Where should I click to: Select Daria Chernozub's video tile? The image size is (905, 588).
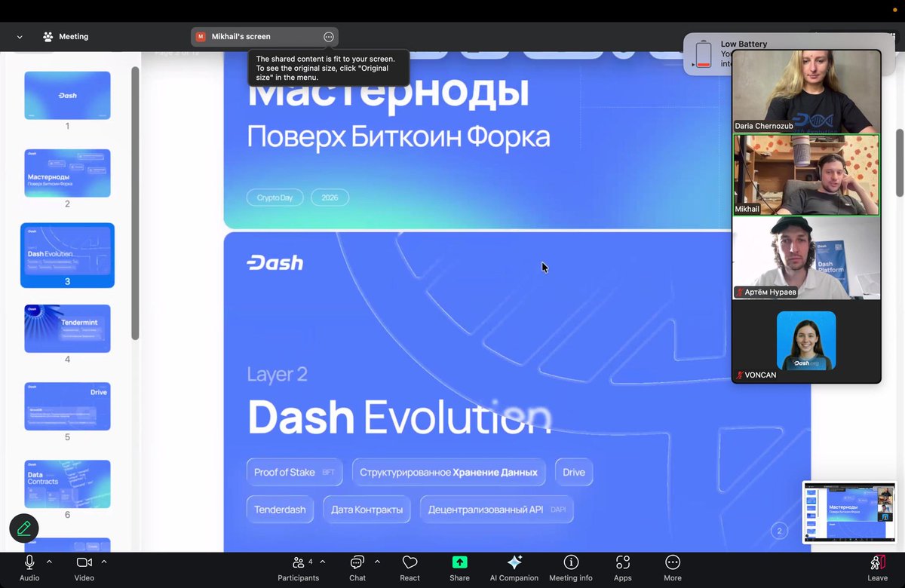point(805,92)
